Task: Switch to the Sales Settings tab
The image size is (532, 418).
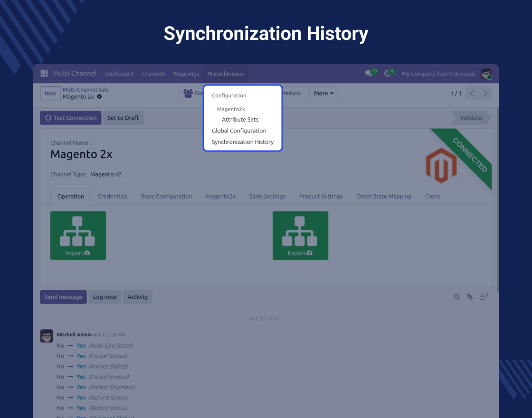Action: [267, 197]
